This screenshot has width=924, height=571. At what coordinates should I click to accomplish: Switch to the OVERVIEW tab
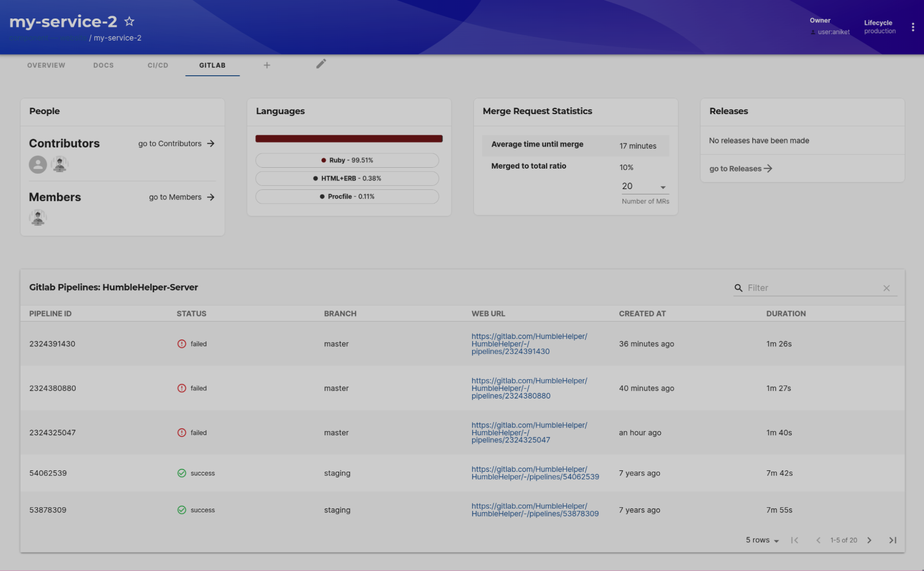tap(46, 65)
